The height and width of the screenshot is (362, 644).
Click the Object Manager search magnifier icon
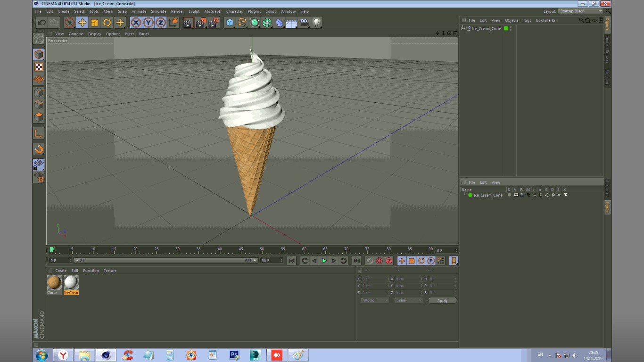pyautogui.click(x=581, y=20)
